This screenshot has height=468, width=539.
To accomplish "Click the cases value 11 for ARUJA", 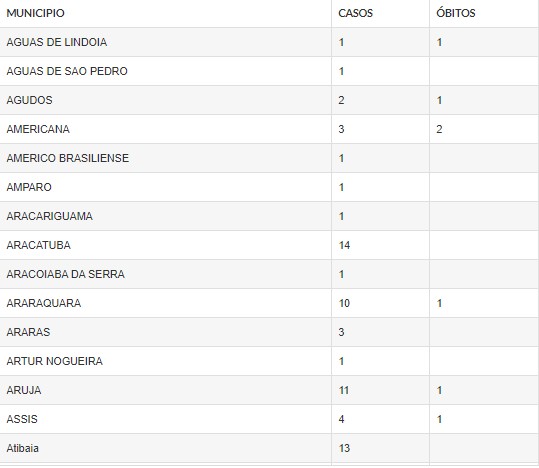I will 344,390.
